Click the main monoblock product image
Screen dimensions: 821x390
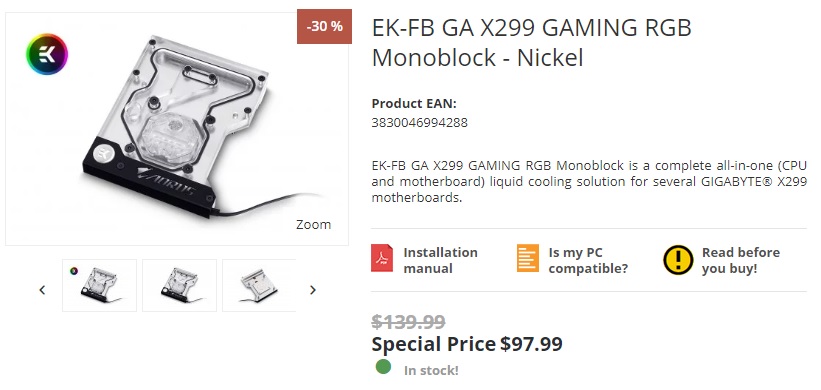point(177,129)
